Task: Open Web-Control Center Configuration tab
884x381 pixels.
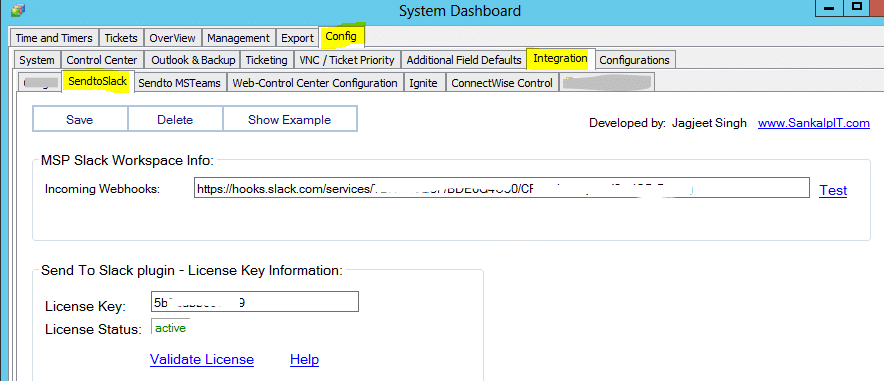Action: coord(315,83)
